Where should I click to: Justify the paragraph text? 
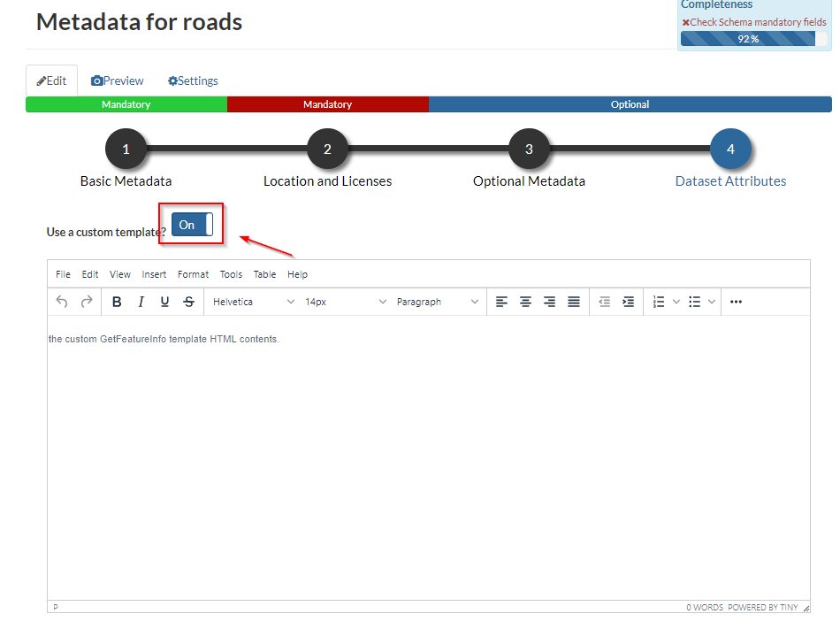click(573, 302)
